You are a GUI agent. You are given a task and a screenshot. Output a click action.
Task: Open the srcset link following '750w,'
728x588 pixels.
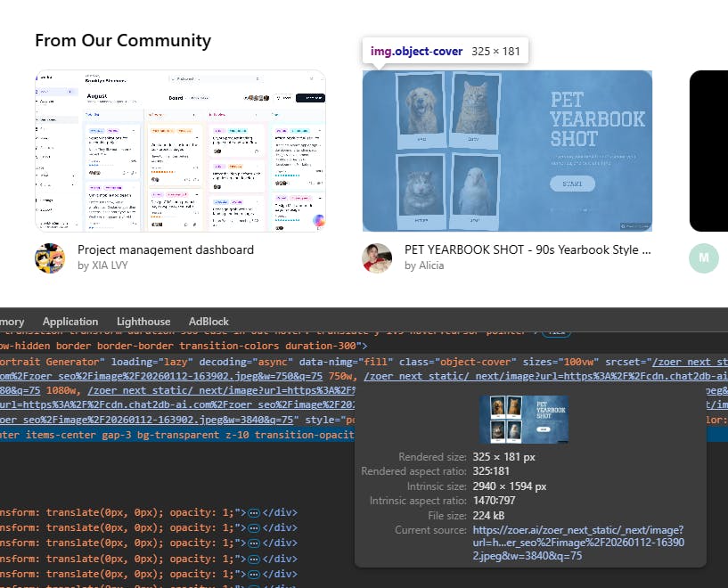pyautogui.click(x=545, y=376)
